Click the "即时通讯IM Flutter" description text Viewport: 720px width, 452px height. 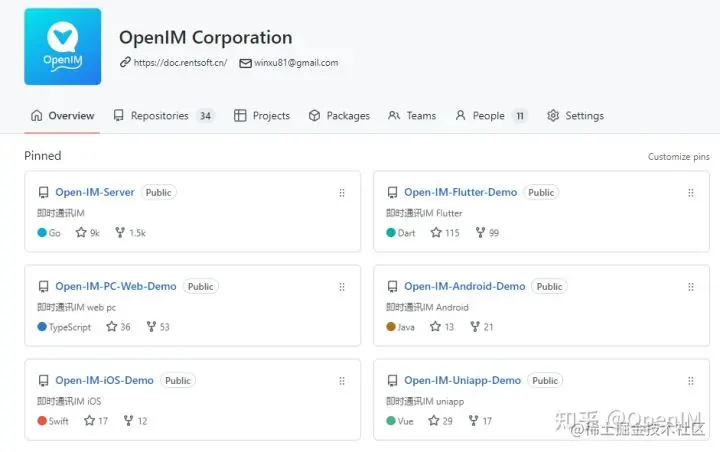click(x=424, y=213)
